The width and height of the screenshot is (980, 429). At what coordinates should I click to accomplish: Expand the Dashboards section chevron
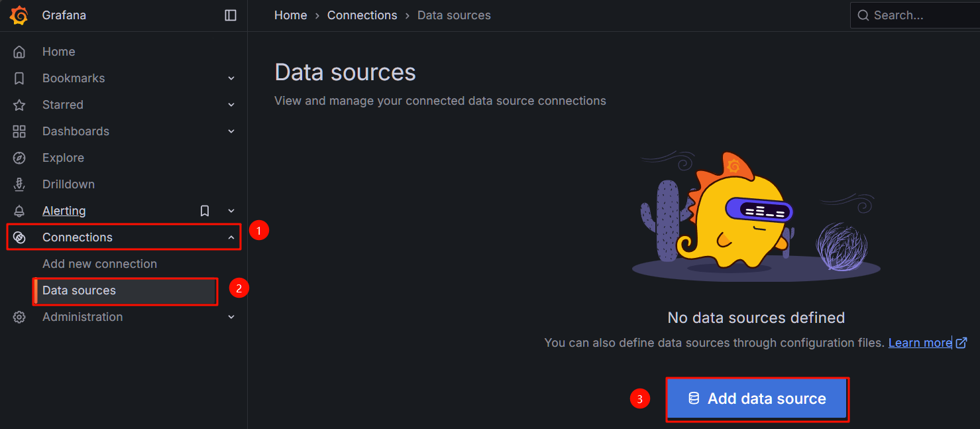(x=231, y=131)
